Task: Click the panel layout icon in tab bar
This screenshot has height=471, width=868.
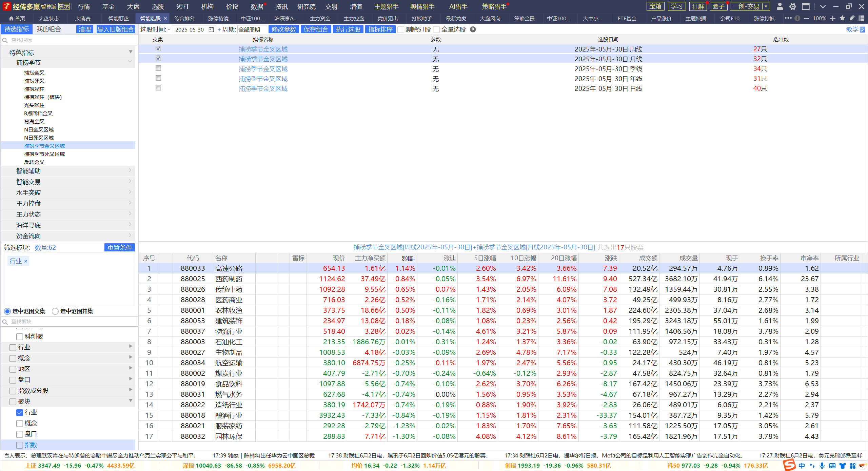Action: (x=861, y=18)
